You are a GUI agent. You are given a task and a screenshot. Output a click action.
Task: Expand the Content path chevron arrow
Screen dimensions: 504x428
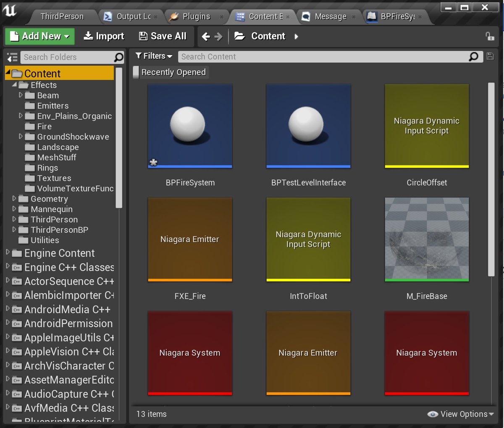click(x=297, y=37)
